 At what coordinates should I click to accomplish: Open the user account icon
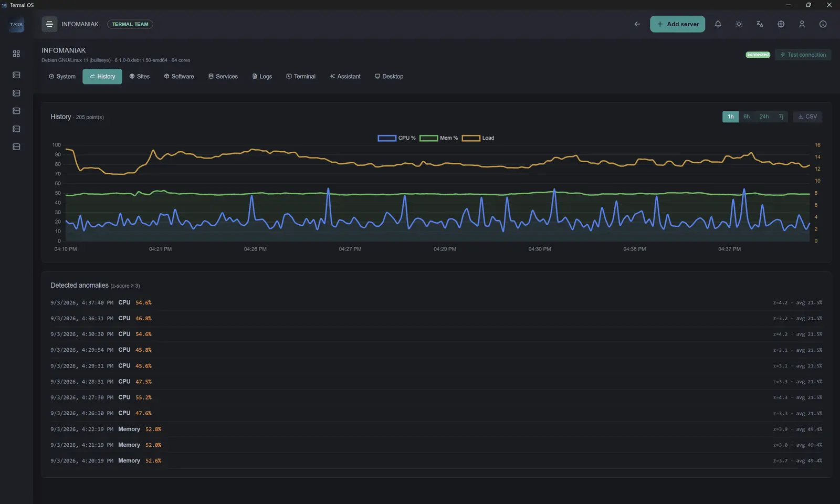click(802, 24)
